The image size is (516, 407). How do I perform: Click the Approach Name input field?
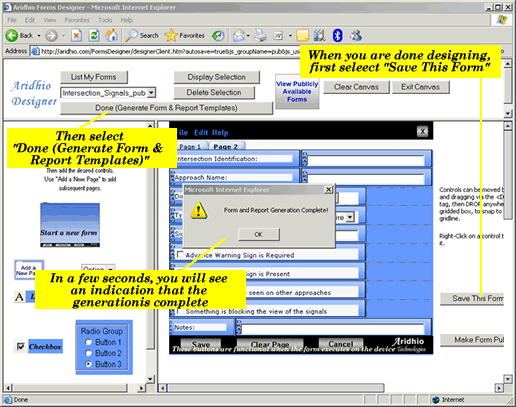coord(366,179)
